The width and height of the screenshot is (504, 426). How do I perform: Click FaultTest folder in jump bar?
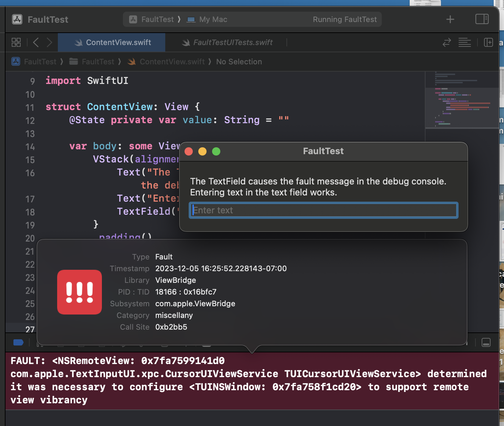(92, 62)
